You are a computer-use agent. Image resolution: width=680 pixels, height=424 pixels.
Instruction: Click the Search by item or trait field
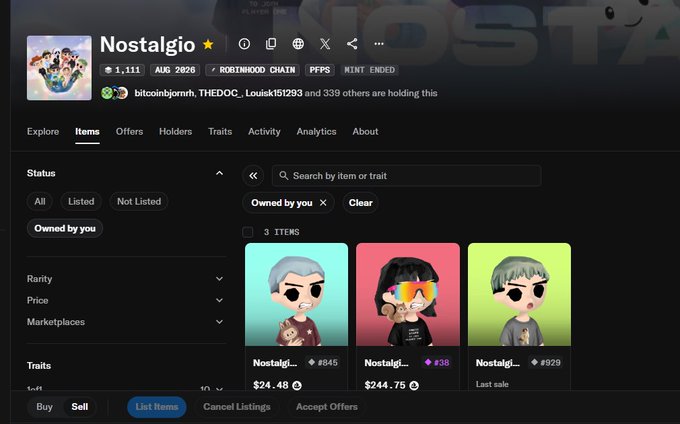tap(406, 176)
